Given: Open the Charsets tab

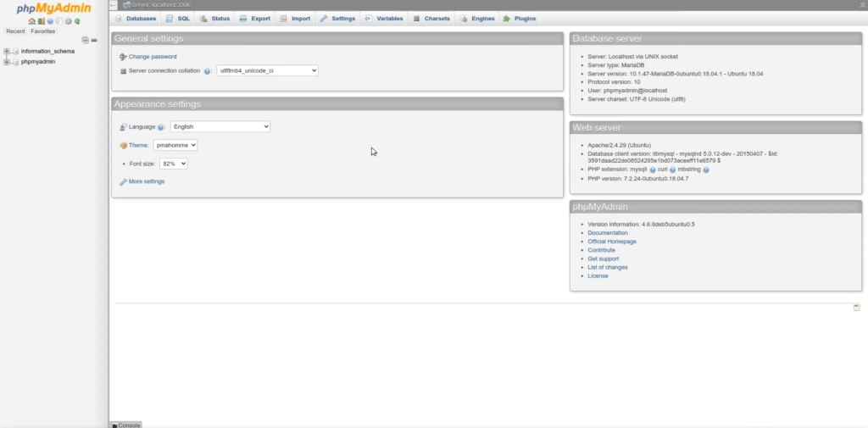Looking at the screenshot, I should (431, 19).
